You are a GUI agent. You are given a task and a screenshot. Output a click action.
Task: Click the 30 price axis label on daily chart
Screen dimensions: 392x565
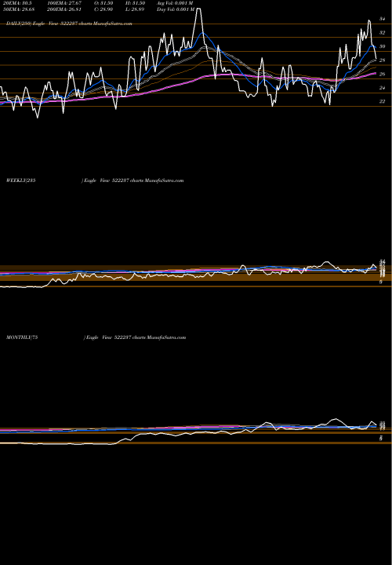[x=383, y=46]
